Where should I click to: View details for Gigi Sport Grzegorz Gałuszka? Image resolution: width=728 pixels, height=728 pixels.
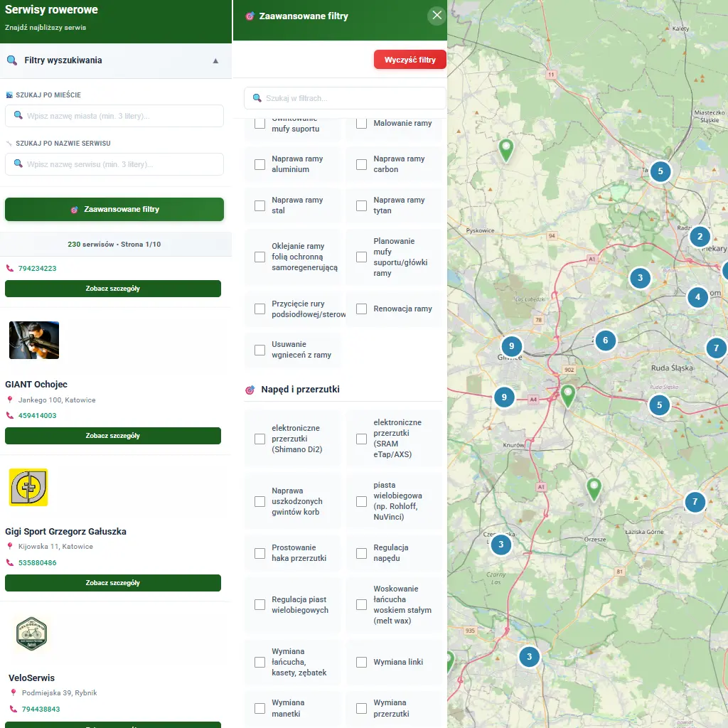(113, 583)
